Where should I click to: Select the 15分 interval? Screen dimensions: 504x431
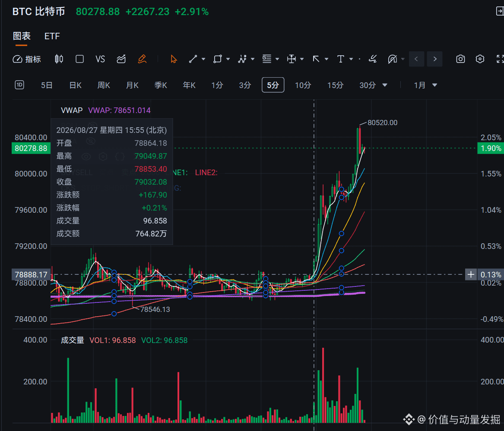click(335, 85)
